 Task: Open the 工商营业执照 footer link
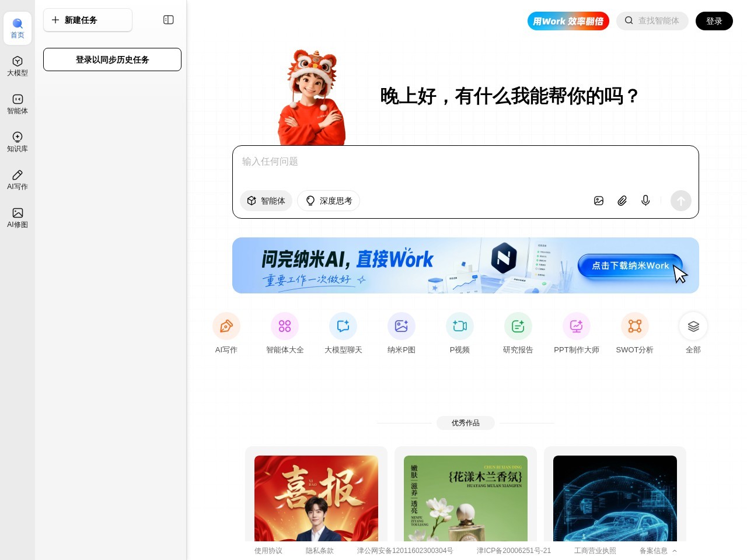595,551
